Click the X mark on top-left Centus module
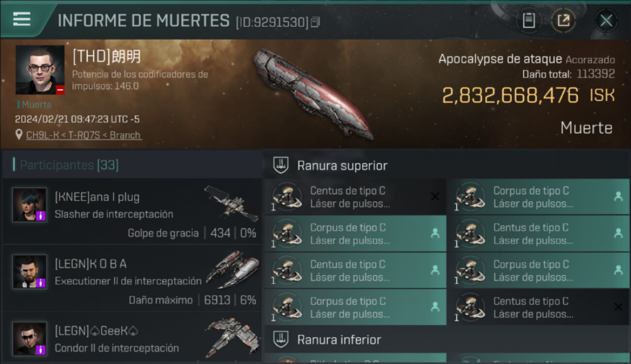The width and height of the screenshot is (631, 364). (435, 197)
